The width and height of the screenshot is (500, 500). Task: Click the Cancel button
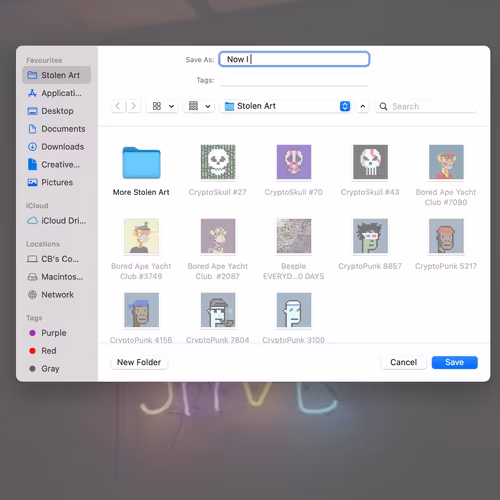(x=403, y=362)
